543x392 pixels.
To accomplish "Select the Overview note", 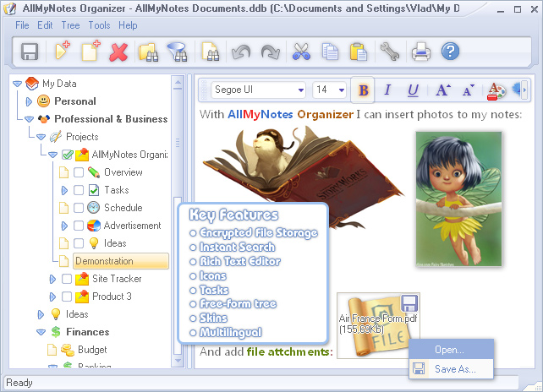I will click(x=123, y=172).
